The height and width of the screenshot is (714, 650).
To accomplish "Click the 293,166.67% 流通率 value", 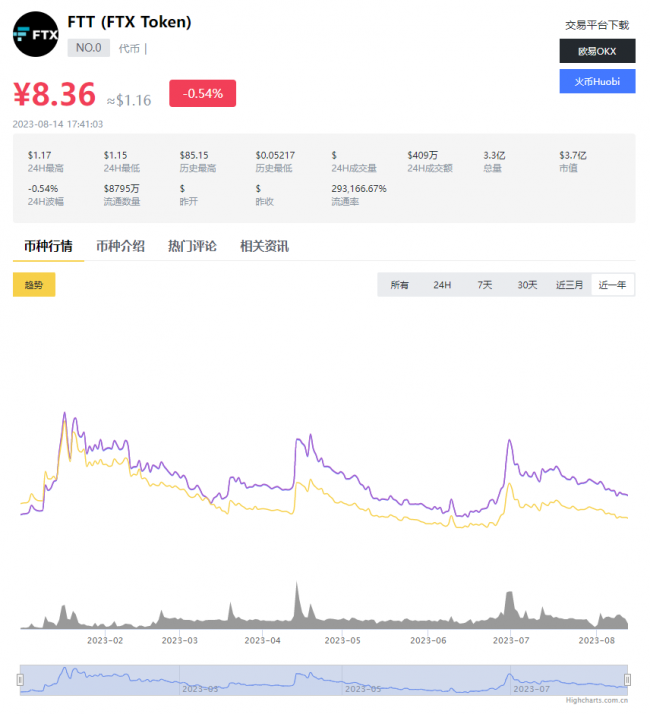I will (359, 189).
